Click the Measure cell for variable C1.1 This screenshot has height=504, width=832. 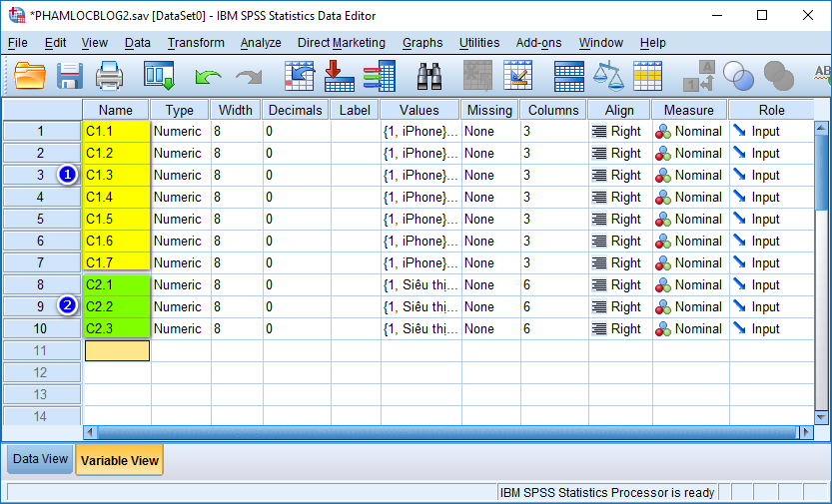click(689, 132)
